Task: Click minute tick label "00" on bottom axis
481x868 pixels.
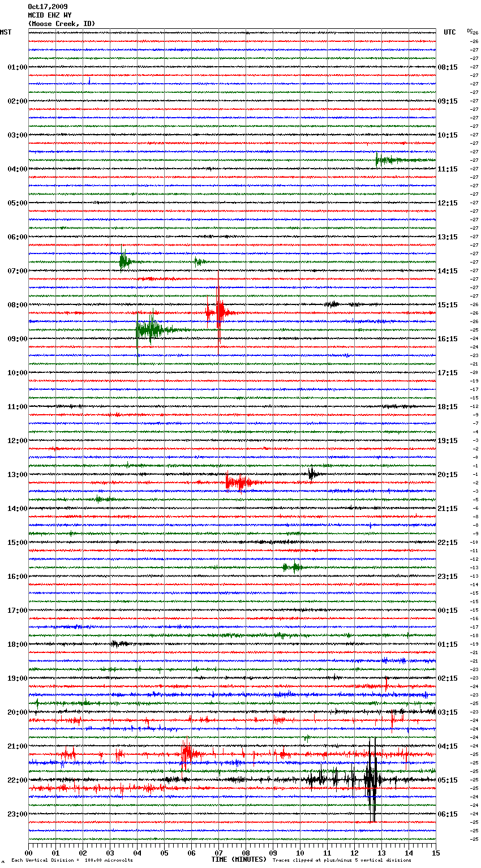Action: pos(28,853)
